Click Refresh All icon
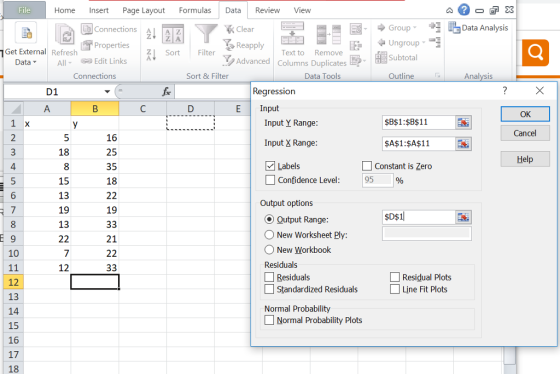The image size is (560, 374). pyautogui.click(x=64, y=36)
